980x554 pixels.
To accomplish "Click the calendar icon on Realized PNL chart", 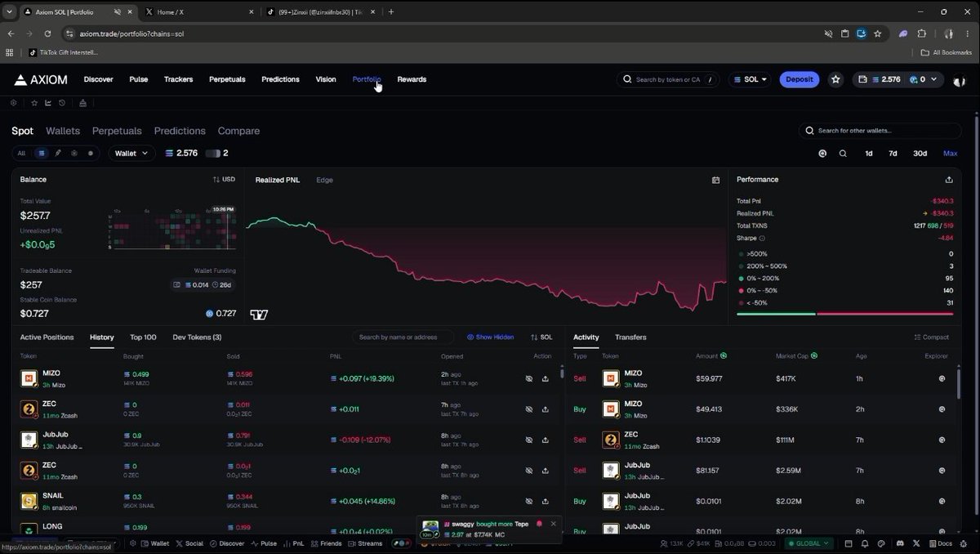I will point(715,180).
